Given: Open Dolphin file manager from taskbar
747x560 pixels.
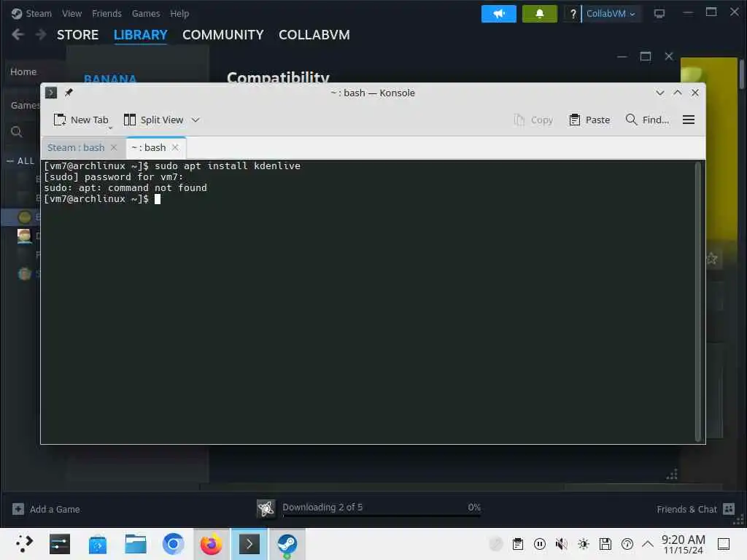Looking at the screenshot, I should [135, 544].
